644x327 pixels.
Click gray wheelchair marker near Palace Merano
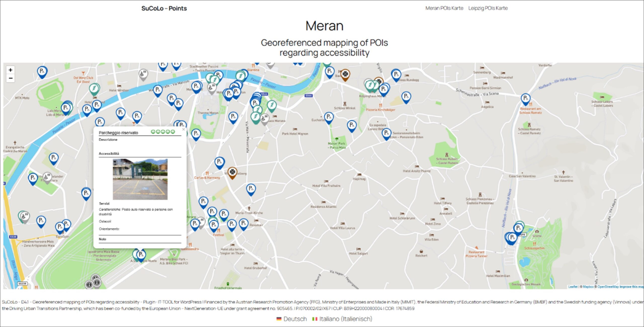[264, 118]
